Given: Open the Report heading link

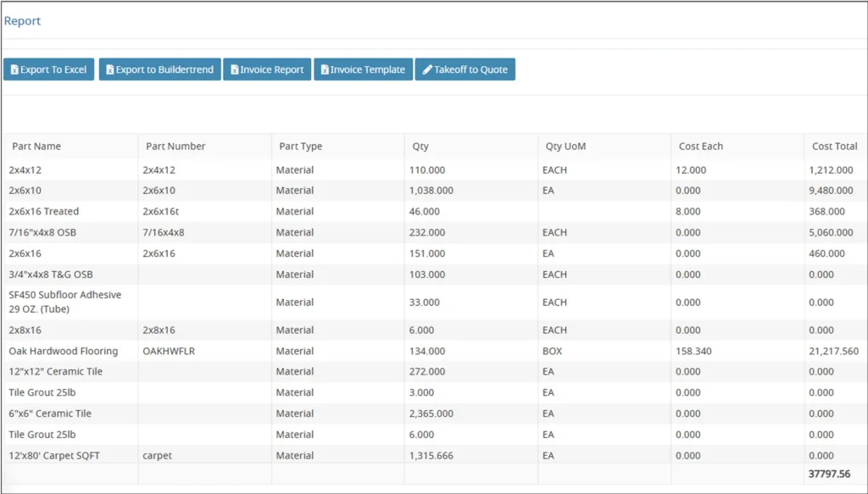Looking at the screenshot, I should pos(22,21).
